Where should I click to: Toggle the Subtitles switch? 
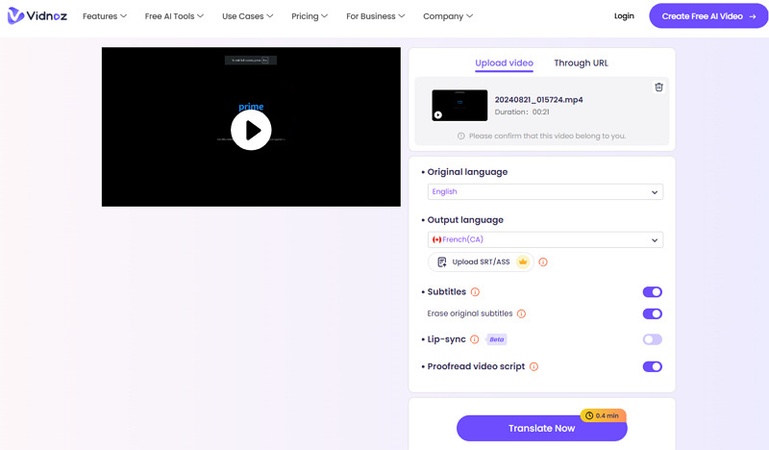652,292
